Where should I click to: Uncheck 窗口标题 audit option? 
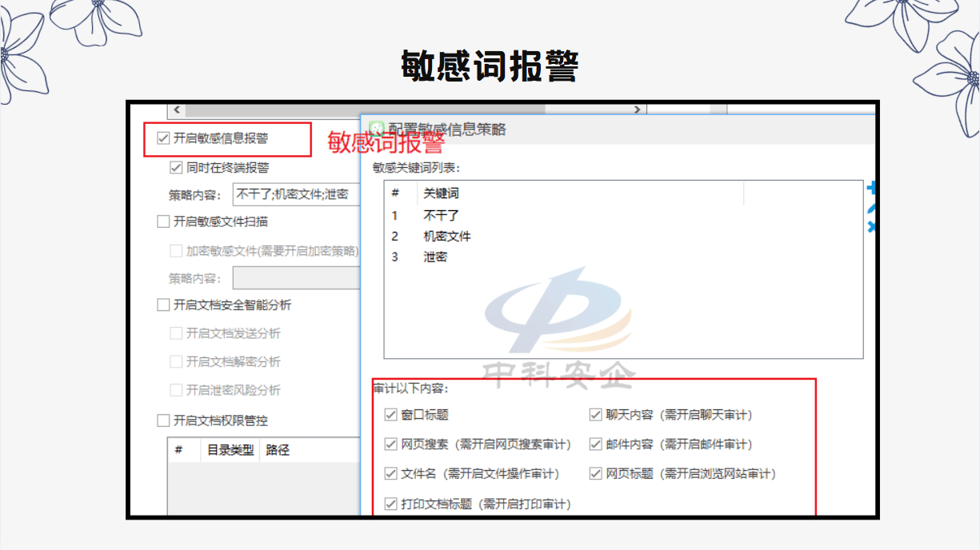[391, 415]
